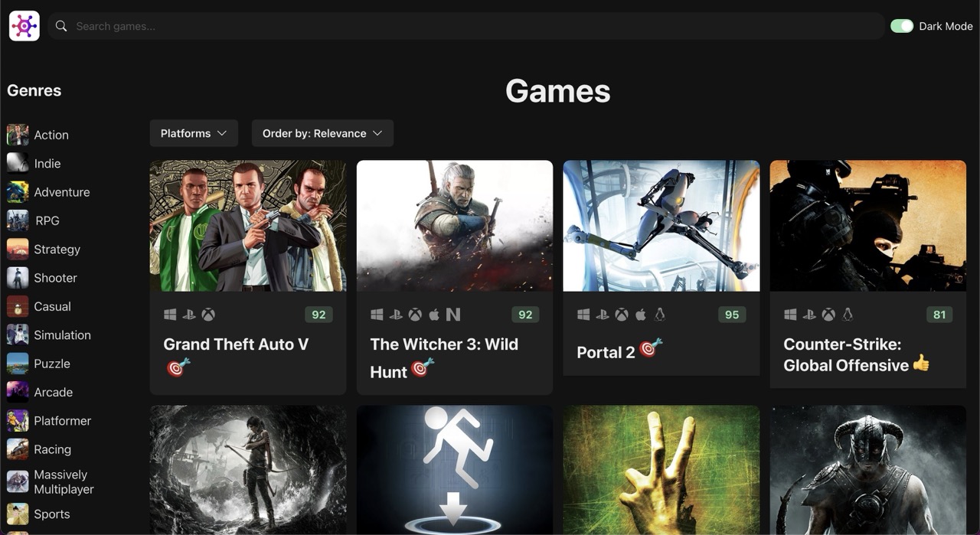
Task: Open the Order by: Relevance dropdown
Action: 322,133
